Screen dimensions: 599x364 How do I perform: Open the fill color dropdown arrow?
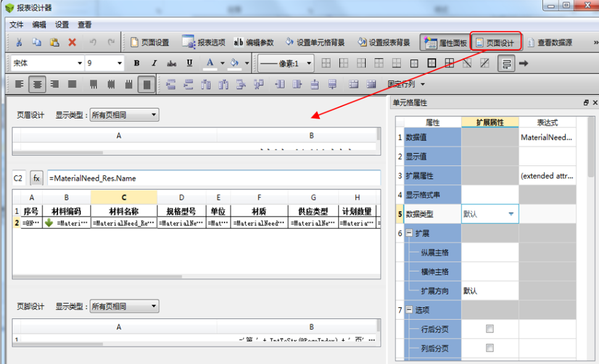pyautogui.click(x=247, y=64)
